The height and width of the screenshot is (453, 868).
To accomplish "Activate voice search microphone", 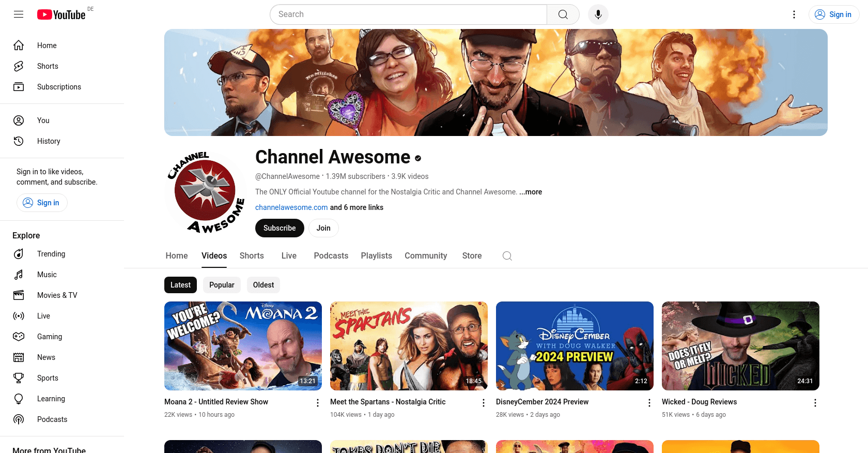I will pyautogui.click(x=598, y=14).
